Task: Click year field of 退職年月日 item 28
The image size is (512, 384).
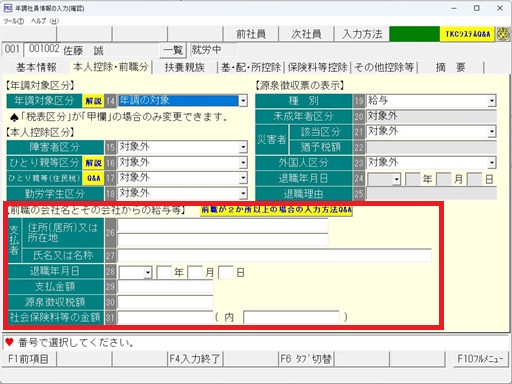Action: pyautogui.click(x=164, y=272)
